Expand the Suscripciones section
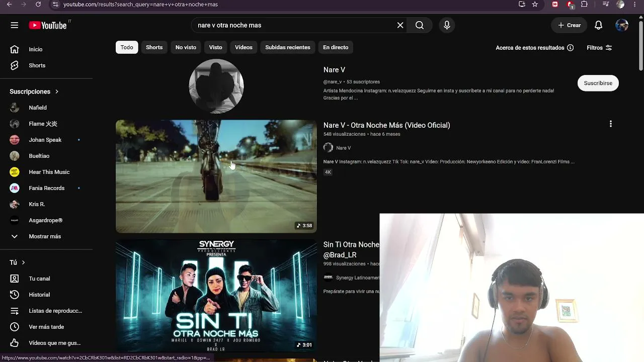The width and height of the screenshot is (644, 362). point(34,92)
